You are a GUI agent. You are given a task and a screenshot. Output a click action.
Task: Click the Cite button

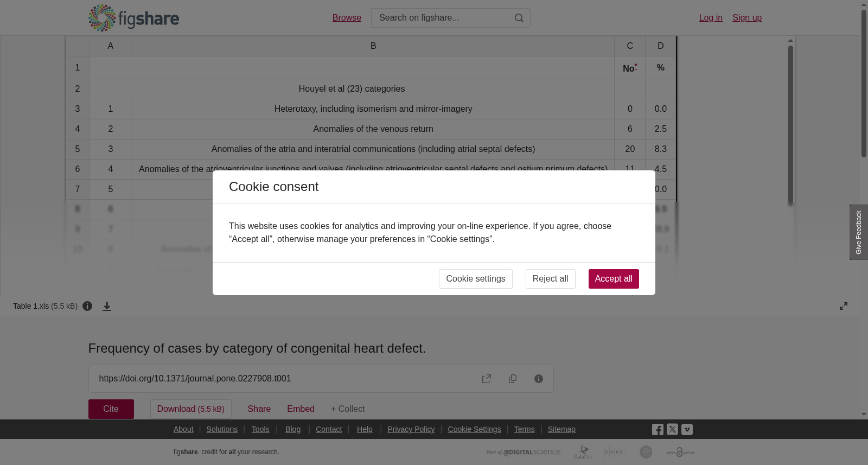(111, 409)
